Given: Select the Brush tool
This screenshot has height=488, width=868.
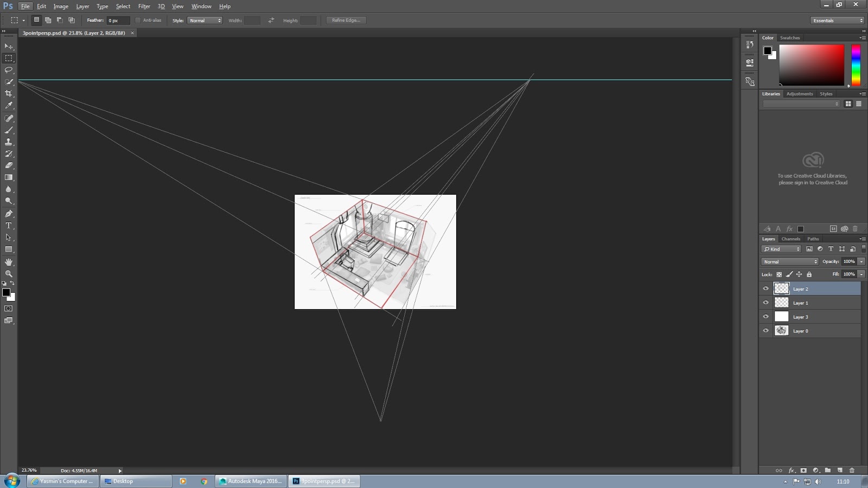Looking at the screenshot, I should pos(9,129).
